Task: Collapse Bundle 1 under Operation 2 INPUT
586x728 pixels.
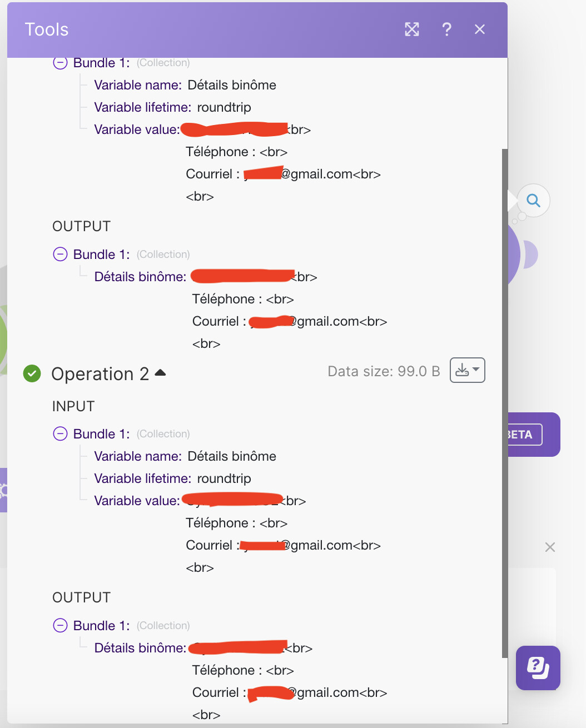Action: pos(60,433)
